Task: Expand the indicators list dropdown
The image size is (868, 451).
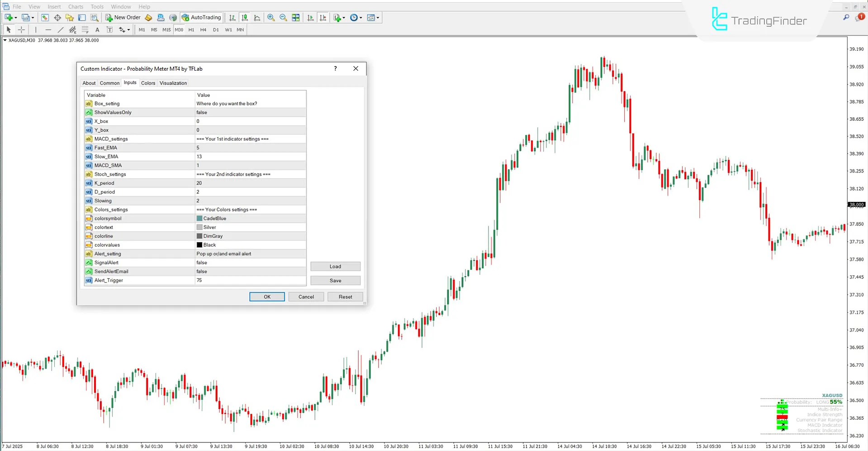Action: 339,18
